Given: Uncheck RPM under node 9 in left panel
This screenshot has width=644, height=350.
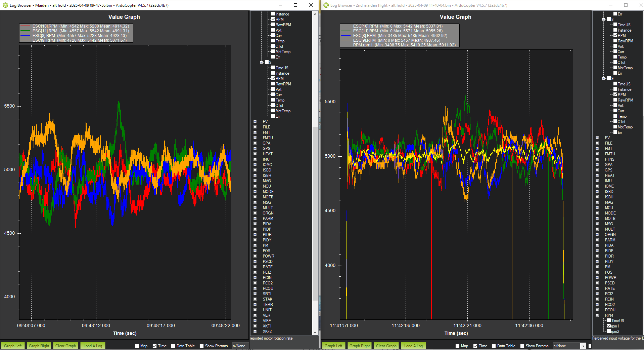Looking at the screenshot, I should (x=274, y=78).
